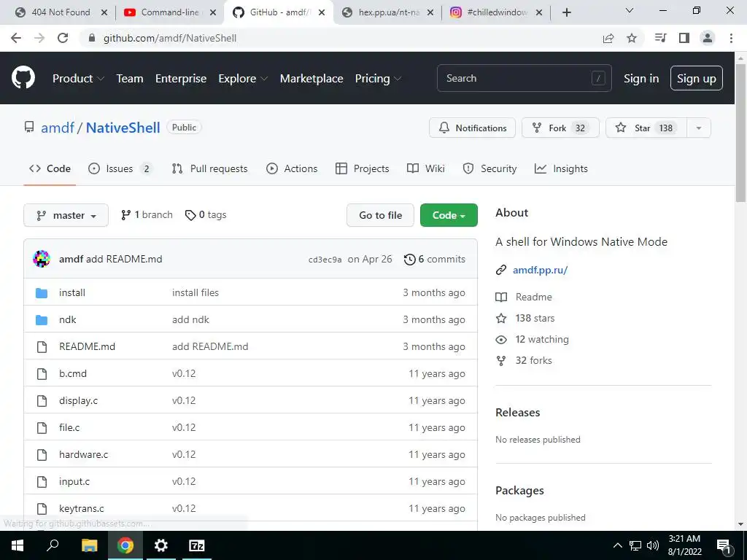Image resolution: width=747 pixels, height=560 pixels.
Task: Click the GitHub Search field
Action: click(x=524, y=78)
